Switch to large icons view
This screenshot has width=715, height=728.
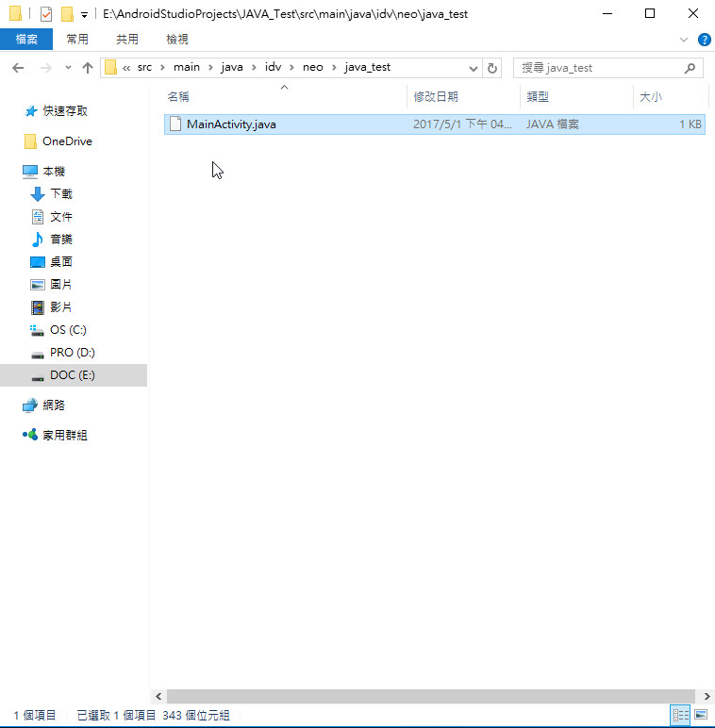click(701, 715)
